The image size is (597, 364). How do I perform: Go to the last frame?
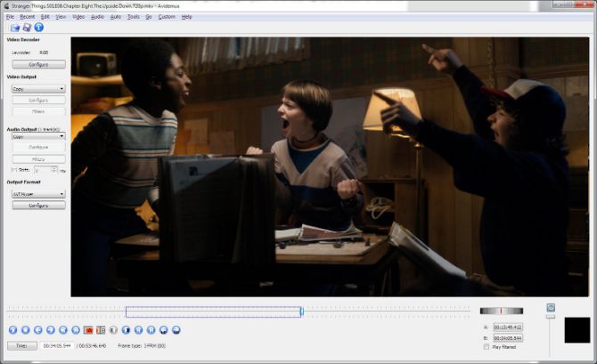[151, 330]
